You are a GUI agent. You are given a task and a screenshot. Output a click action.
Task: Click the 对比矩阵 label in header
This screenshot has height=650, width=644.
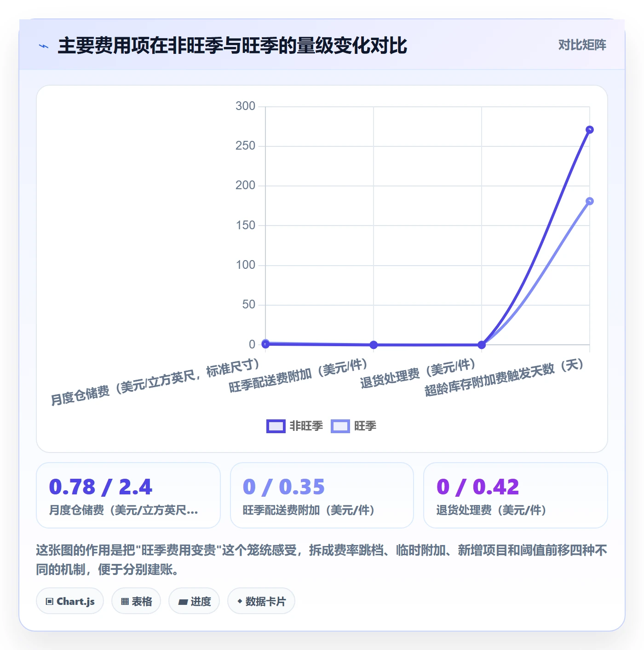[582, 45]
